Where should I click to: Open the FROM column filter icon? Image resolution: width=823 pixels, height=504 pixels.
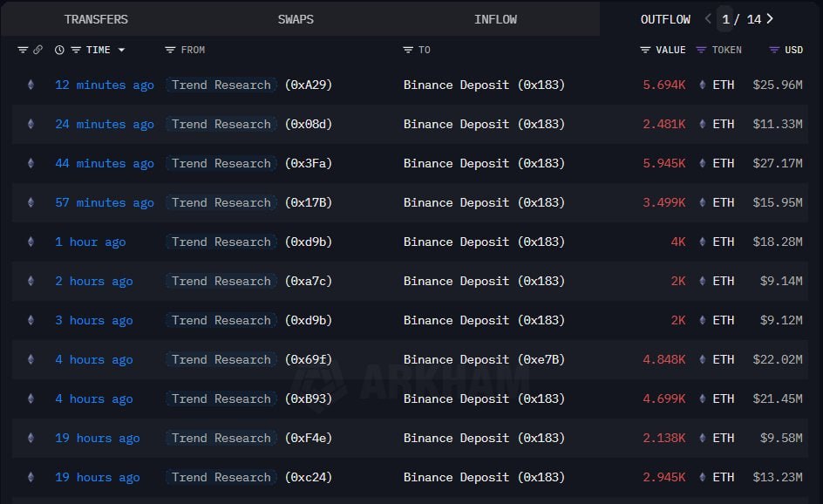(x=170, y=50)
